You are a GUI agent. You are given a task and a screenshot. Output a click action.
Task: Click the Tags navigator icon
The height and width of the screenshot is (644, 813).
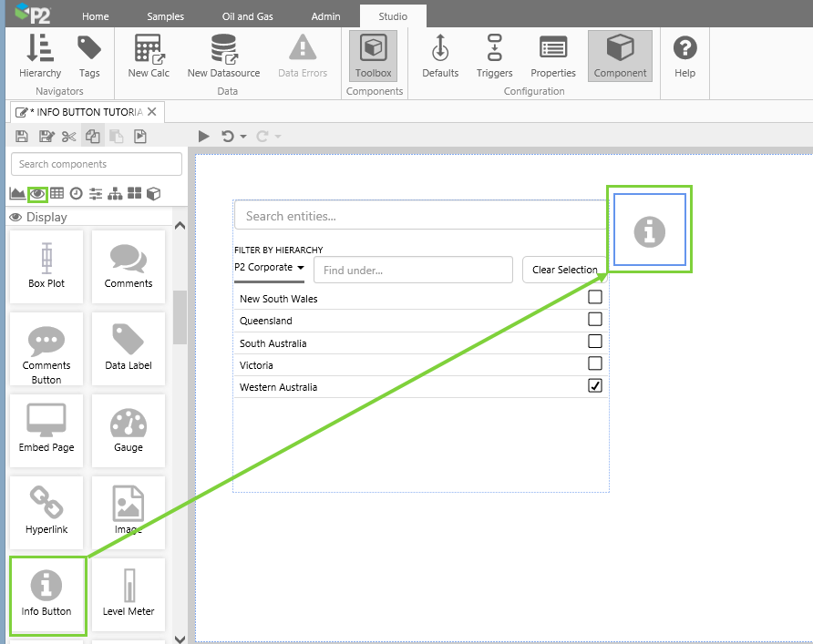pos(89,56)
